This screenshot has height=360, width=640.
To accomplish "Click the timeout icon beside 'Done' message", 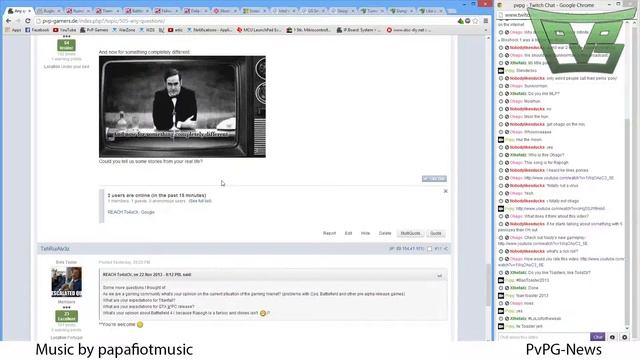I will [501, 288].
